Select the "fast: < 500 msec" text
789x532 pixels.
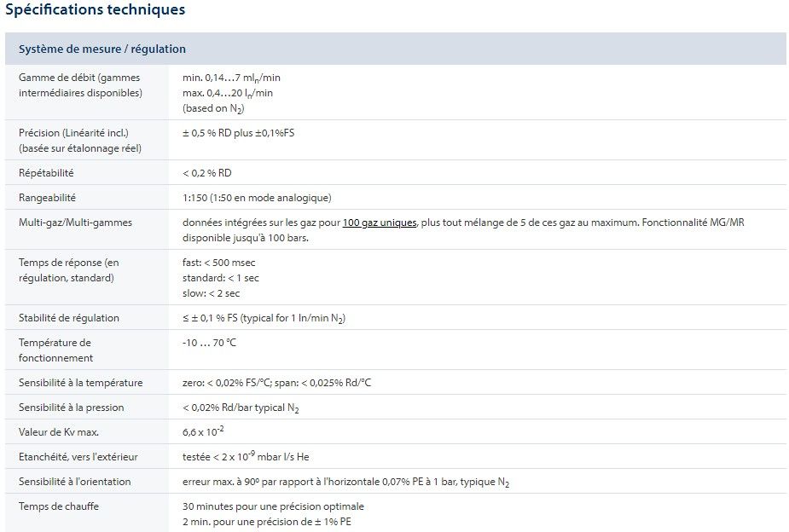pos(220,263)
